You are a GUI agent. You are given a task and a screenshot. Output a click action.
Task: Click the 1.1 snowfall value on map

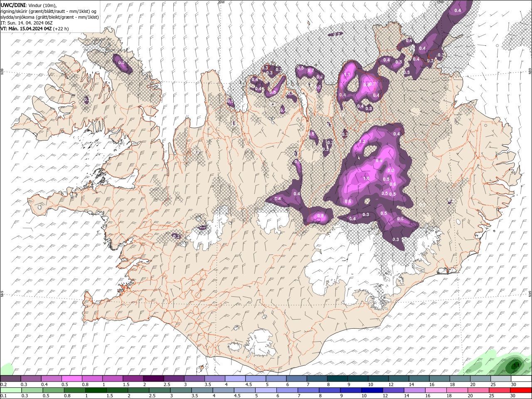coord(347,75)
